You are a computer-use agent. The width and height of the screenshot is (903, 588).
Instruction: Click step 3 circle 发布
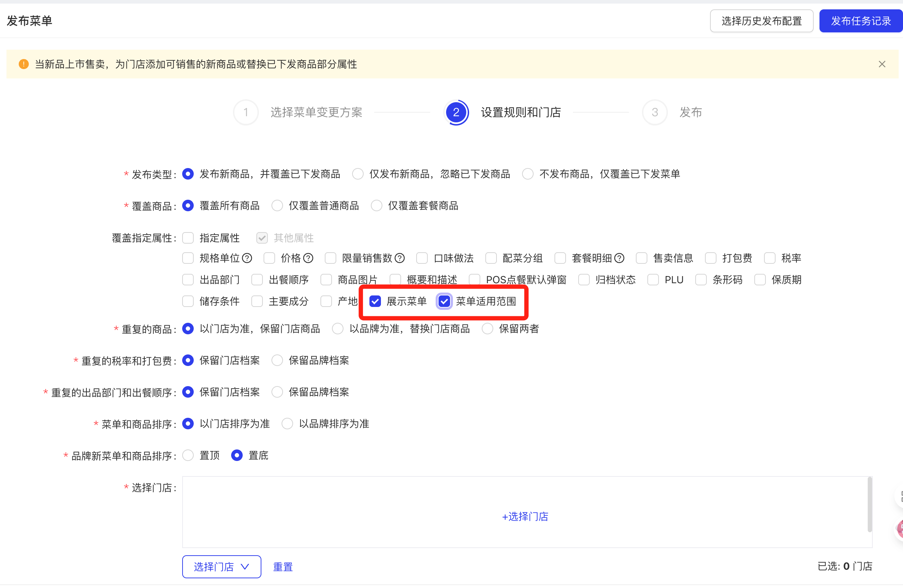click(655, 113)
